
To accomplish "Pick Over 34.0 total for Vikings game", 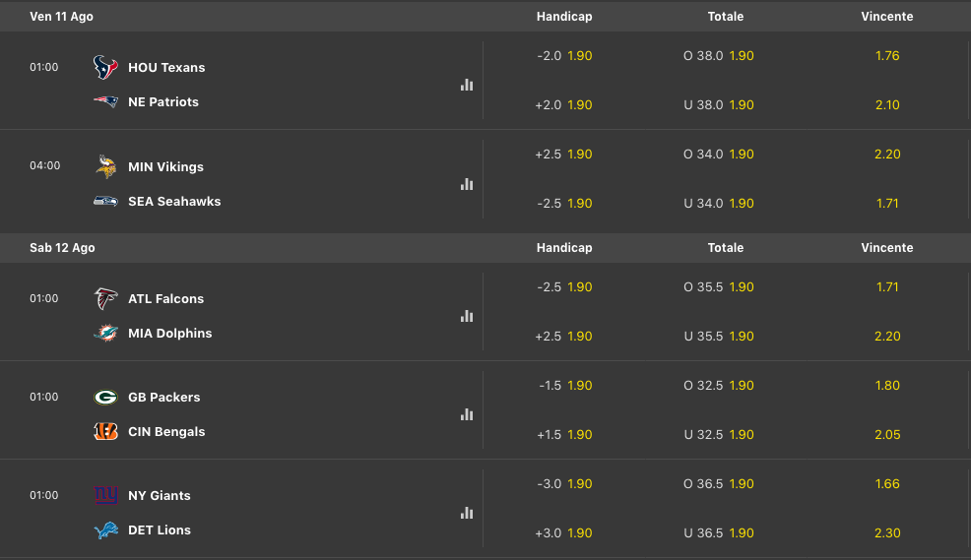I will pyautogui.click(x=741, y=155).
